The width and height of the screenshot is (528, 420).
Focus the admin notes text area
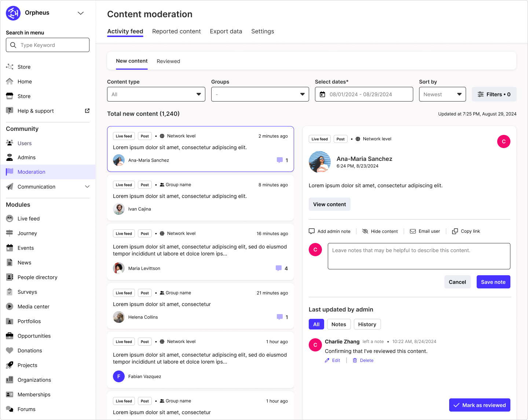pyautogui.click(x=419, y=256)
